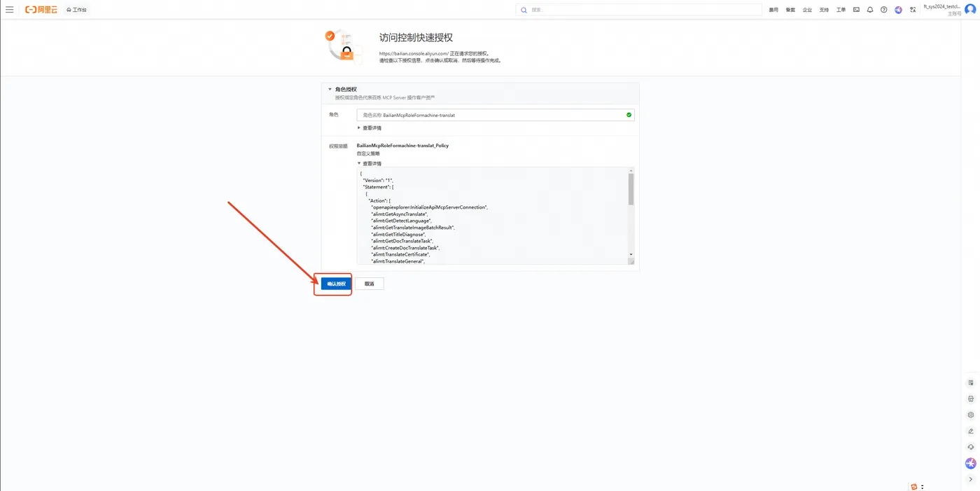
Task: Click the "alimt:GetDetectLanguage" line
Action: pyautogui.click(x=401, y=221)
